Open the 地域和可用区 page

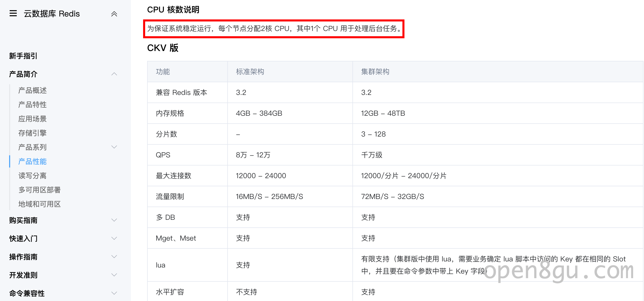(40, 204)
